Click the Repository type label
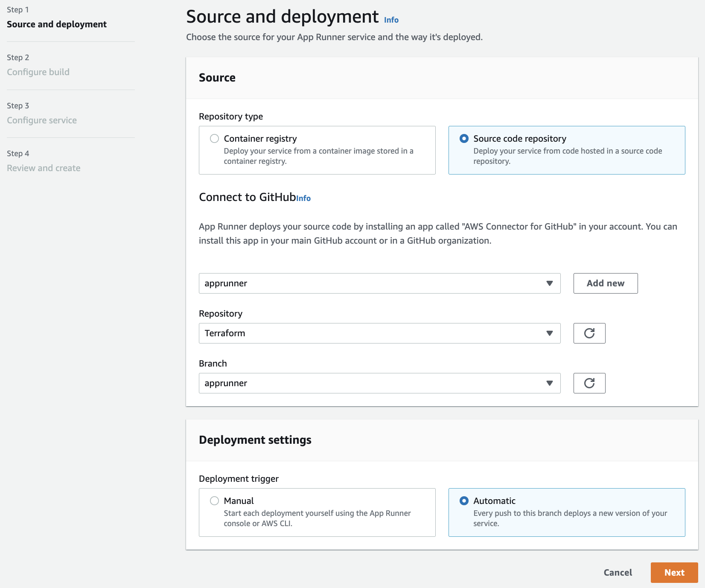The image size is (705, 588). (x=231, y=116)
